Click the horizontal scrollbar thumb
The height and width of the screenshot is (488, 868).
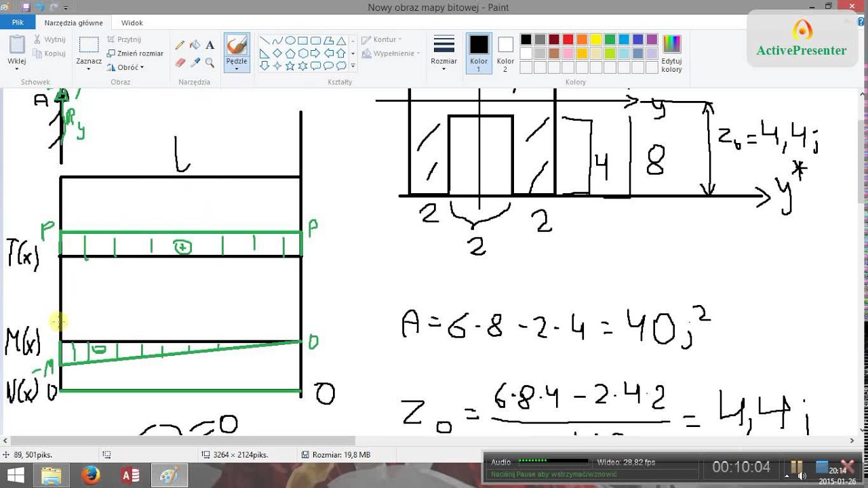tap(182, 441)
